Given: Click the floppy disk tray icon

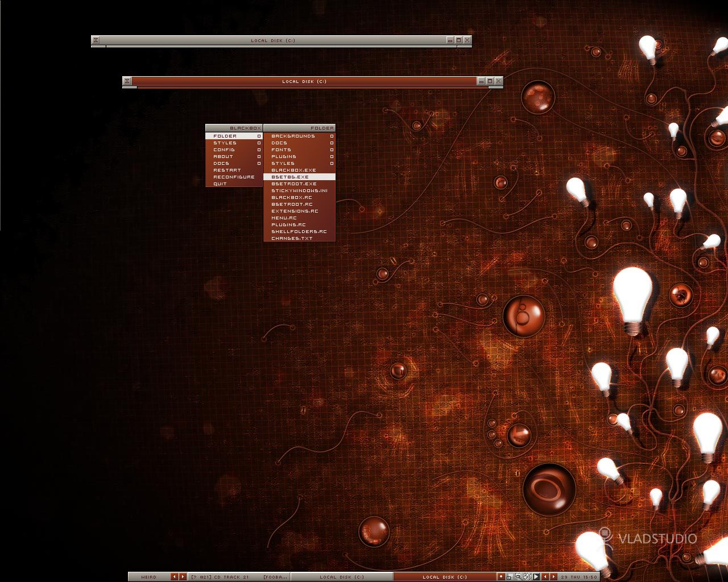Looking at the screenshot, I should (510, 577).
